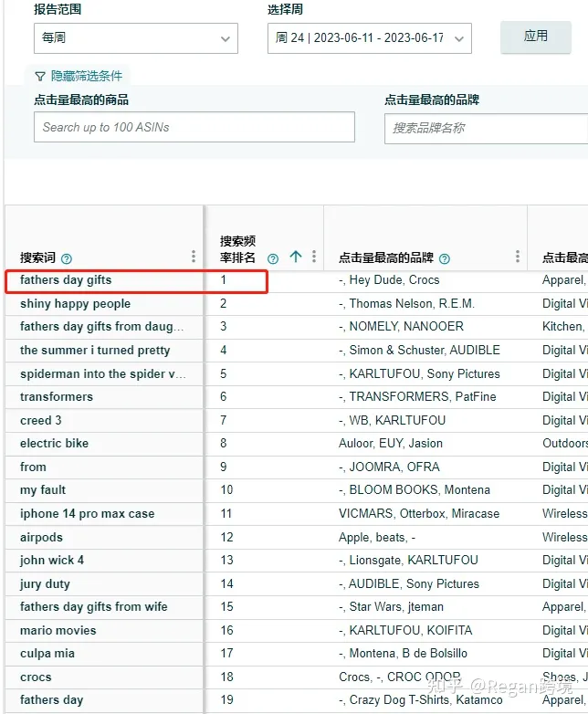Click rank value 10 in my fault row
The image size is (588, 714).
(226, 490)
